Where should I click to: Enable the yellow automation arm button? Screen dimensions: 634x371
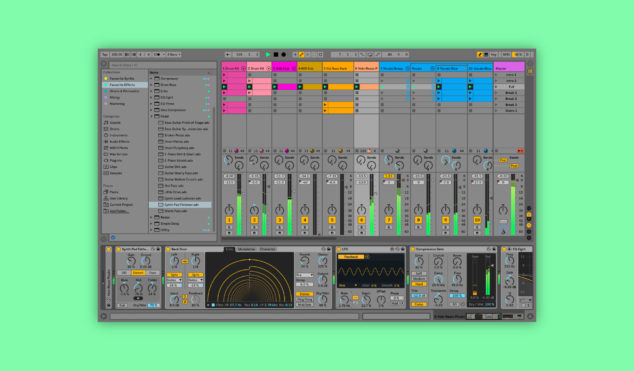coord(301,55)
